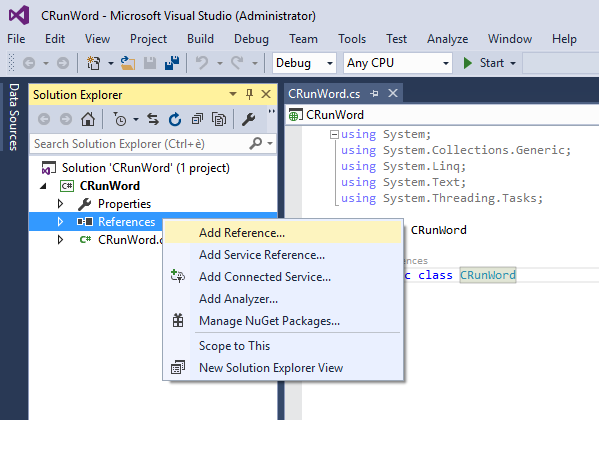Open the Redo history dropdown arrow
Screen dimensions: 601x450
(x=255, y=63)
